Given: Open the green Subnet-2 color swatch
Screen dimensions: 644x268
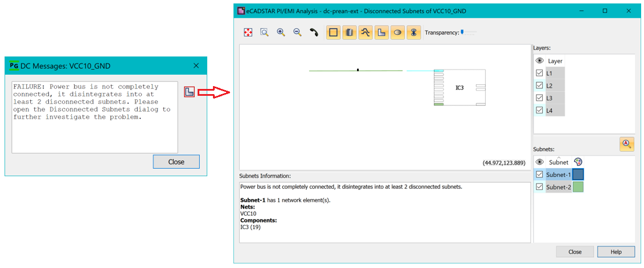Looking at the screenshot, I should coord(578,187).
